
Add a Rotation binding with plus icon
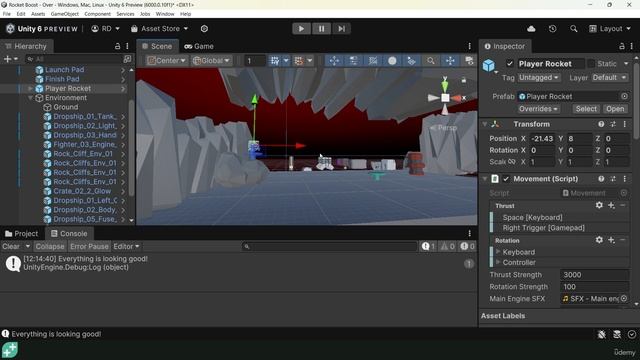(611, 240)
